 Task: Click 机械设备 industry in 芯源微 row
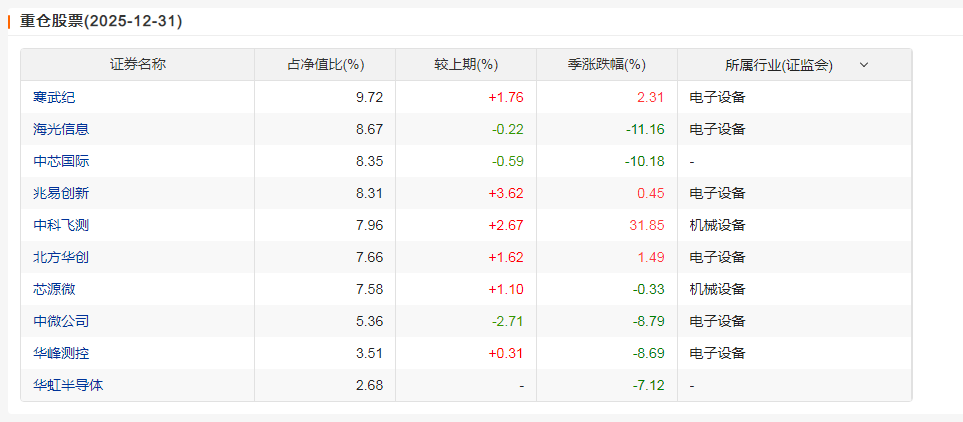pyautogui.click(x=717, y=289)
